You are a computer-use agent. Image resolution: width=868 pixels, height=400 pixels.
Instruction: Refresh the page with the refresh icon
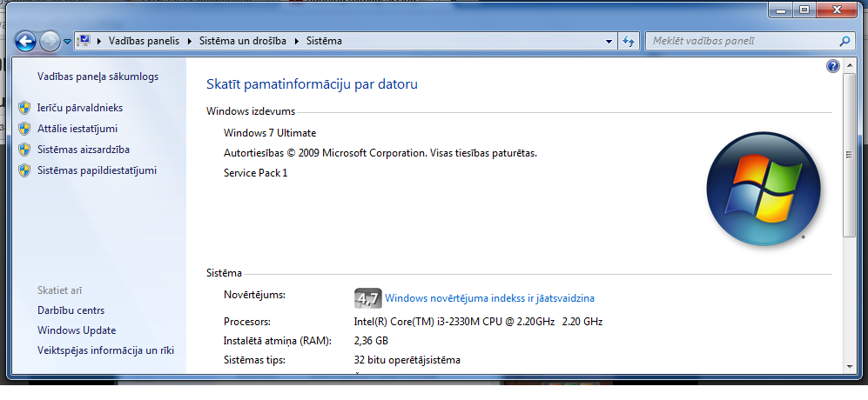629,42
